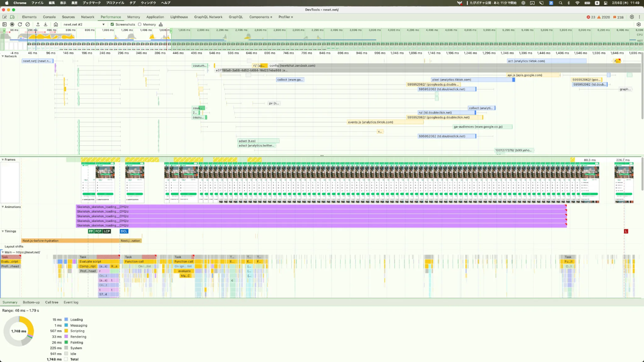Click the issues count 238
Image resolution: width=644 pixels, height=362 pixels.
pyautogui.click(x=618, y=17)
